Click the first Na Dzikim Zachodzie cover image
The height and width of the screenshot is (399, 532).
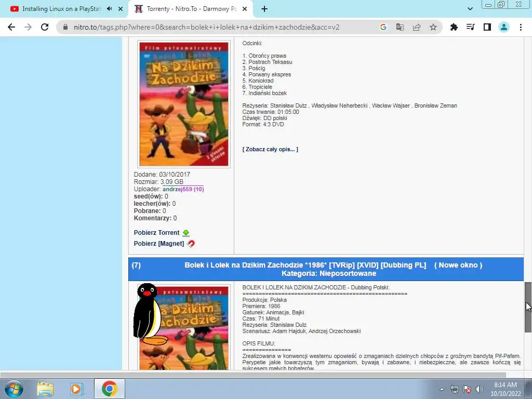[x=184, y=104]
